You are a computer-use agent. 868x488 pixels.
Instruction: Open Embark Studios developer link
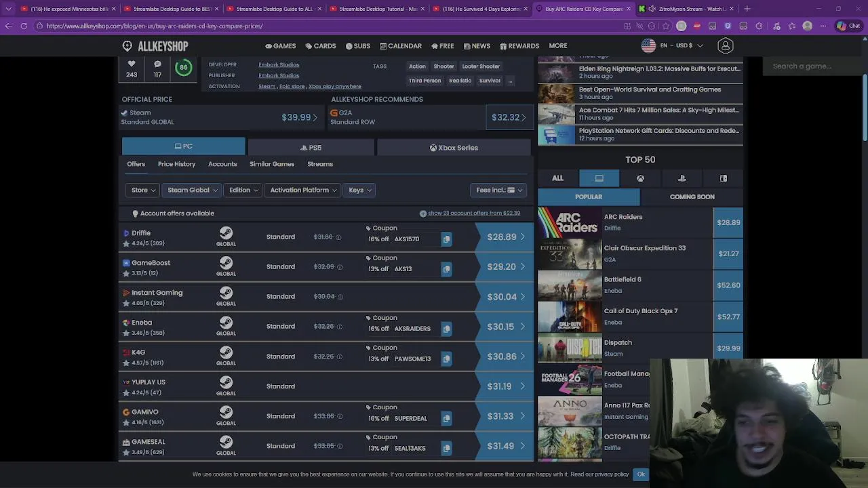click(279, 65)
